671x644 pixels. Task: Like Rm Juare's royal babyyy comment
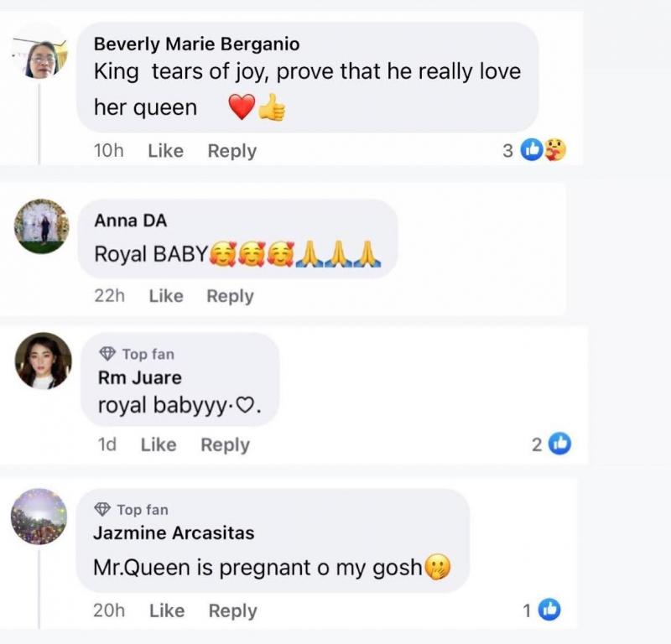pos(159,444)
